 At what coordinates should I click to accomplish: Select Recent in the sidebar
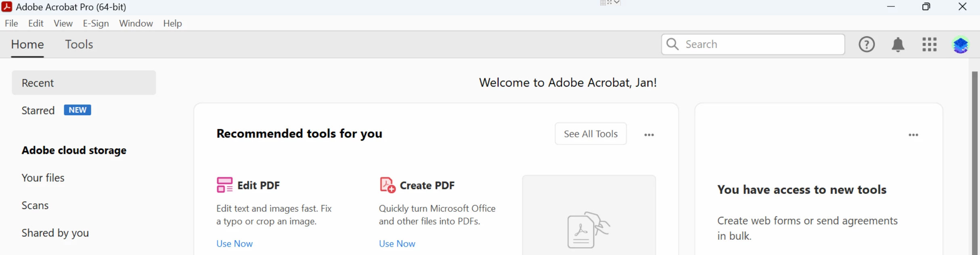84,83
